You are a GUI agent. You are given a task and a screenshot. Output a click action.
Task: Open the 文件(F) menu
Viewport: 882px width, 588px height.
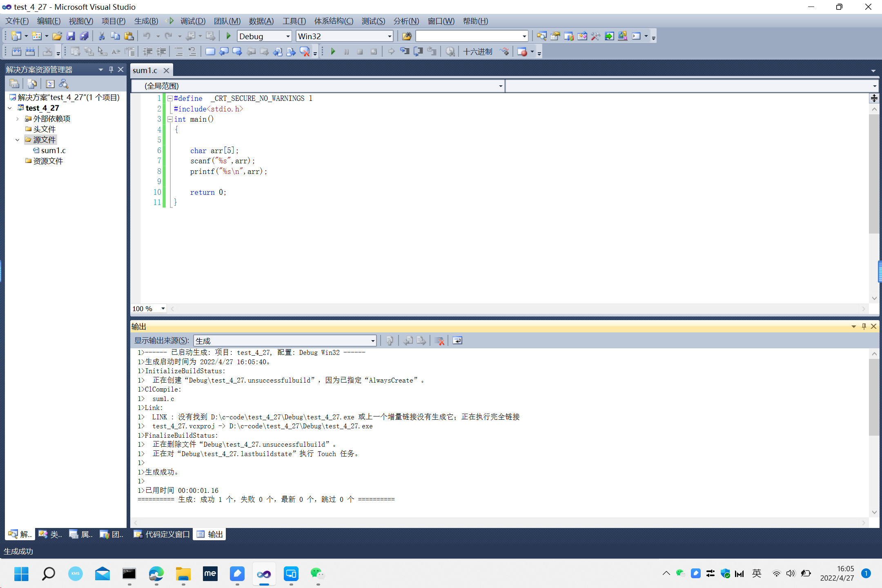coord(17,21)
